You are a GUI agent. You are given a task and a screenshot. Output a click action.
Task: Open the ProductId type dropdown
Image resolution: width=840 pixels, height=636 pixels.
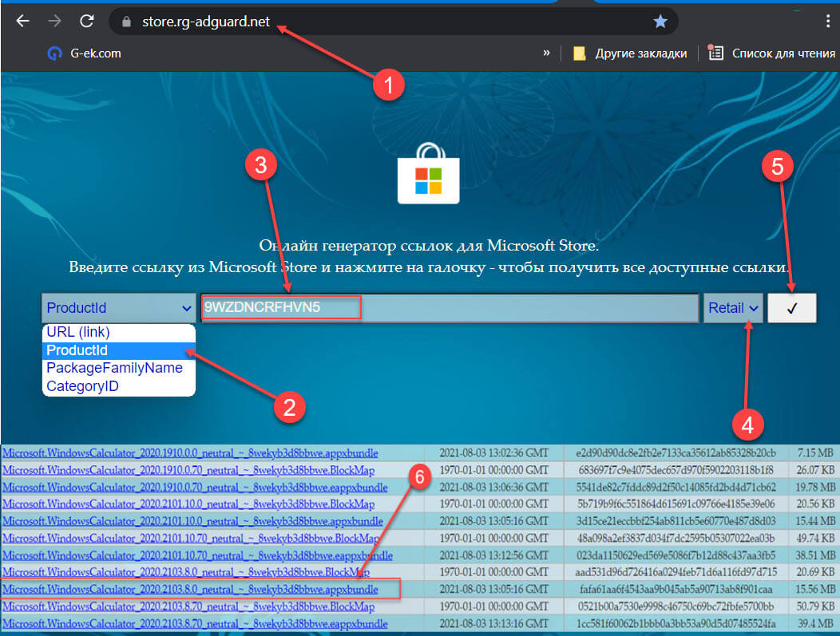[119, 308]
